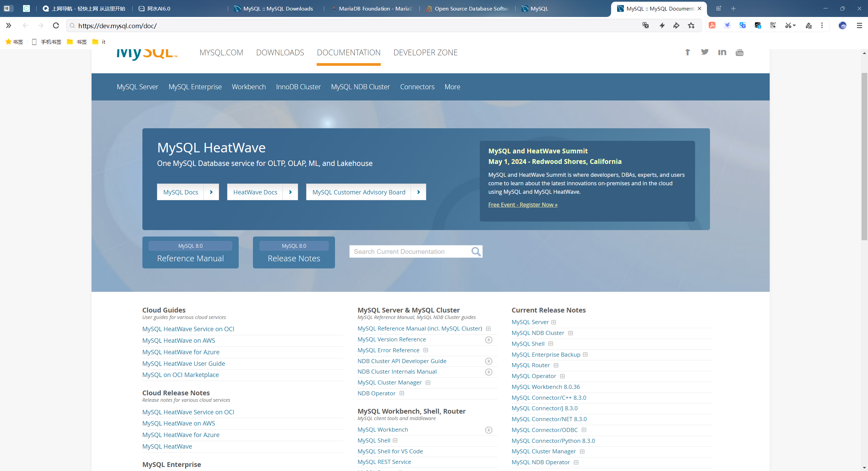Click the HeatWave Docs button
Screen dimensions: 868x471
click(x=262, y=192)
